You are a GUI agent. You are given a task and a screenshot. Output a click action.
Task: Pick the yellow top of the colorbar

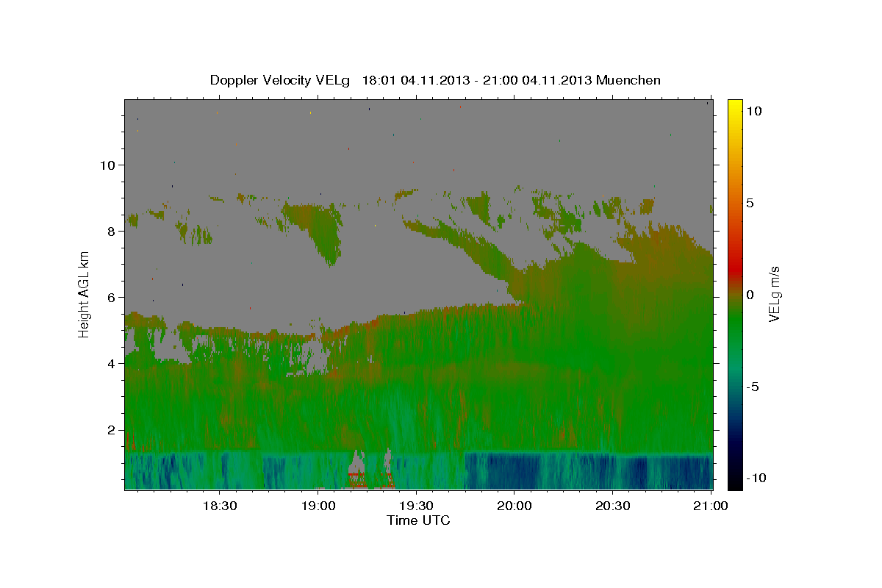point(735,104)
